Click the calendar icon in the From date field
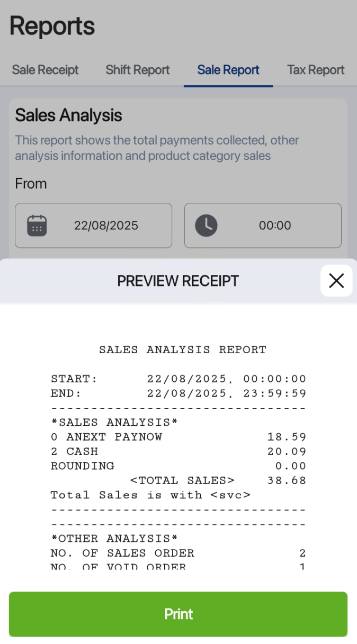 37,226
